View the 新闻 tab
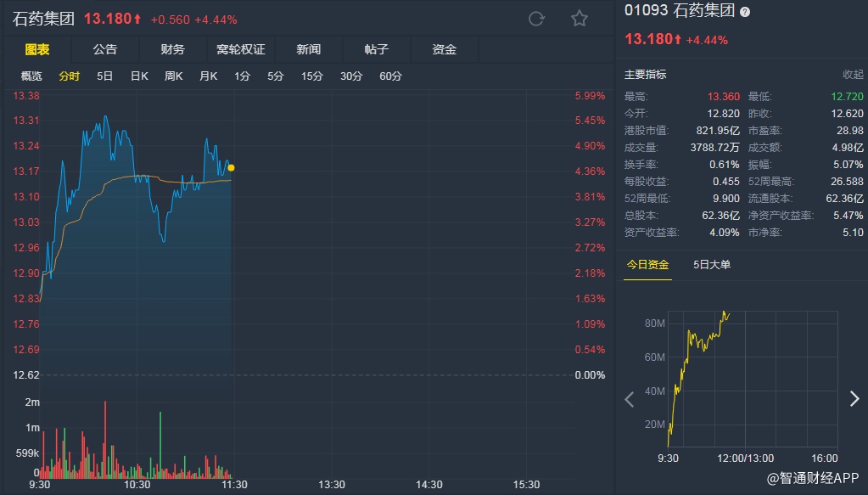This screenshot has width=868, height=495. coord(308,49)
